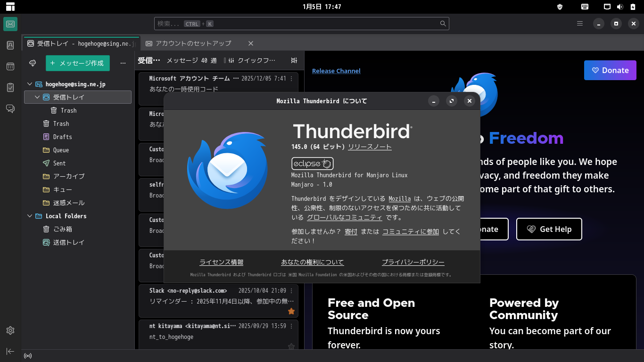The width and height of the screenshot is (644, 362).
Task: Click the get messages cloud icon
Action: [33, 63]
